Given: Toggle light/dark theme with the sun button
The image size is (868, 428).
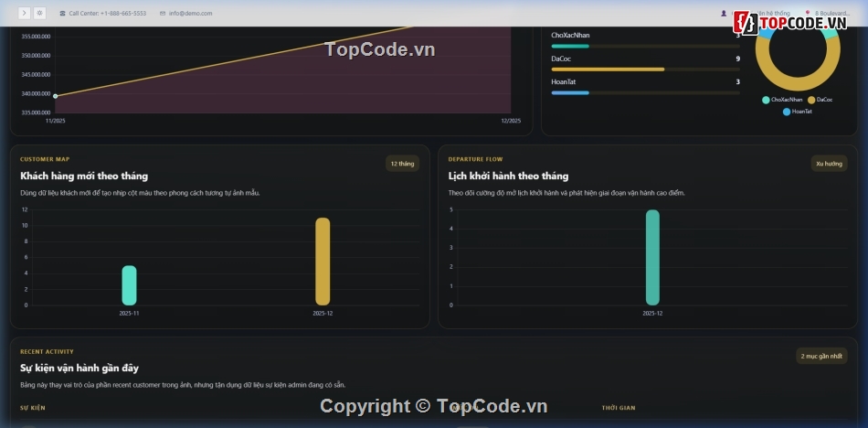Looking at the screenshot, I should tap(40, 14).
